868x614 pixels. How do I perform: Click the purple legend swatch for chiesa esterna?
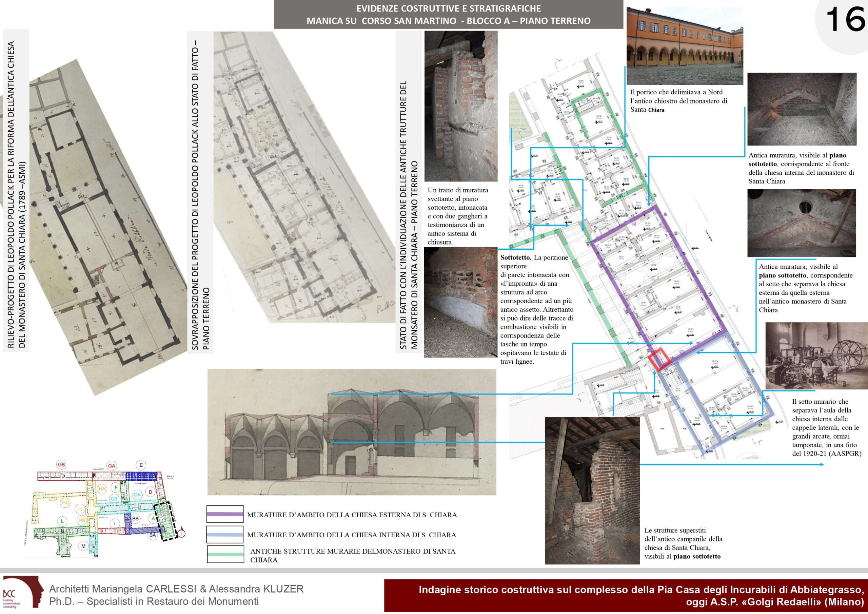[225, 514]
